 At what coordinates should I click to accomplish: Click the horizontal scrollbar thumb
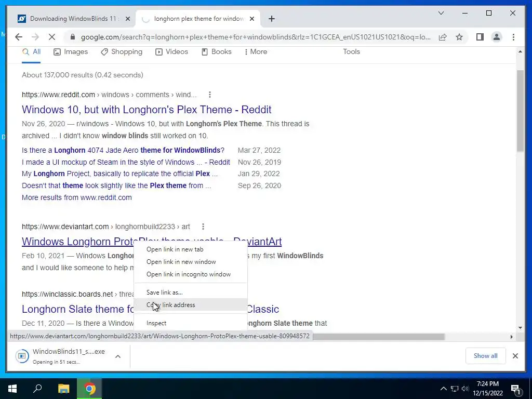[x=378, y=337]
